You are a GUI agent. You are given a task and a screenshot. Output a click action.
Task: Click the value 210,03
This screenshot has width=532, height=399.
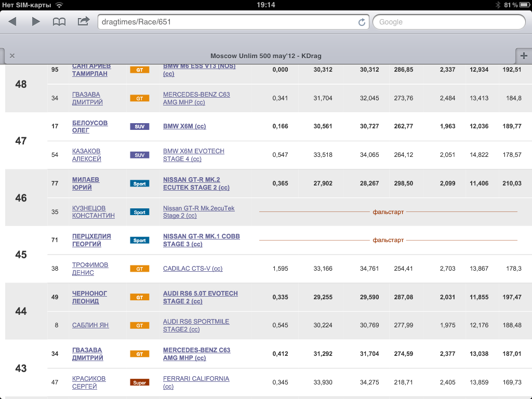coord(512,183)
